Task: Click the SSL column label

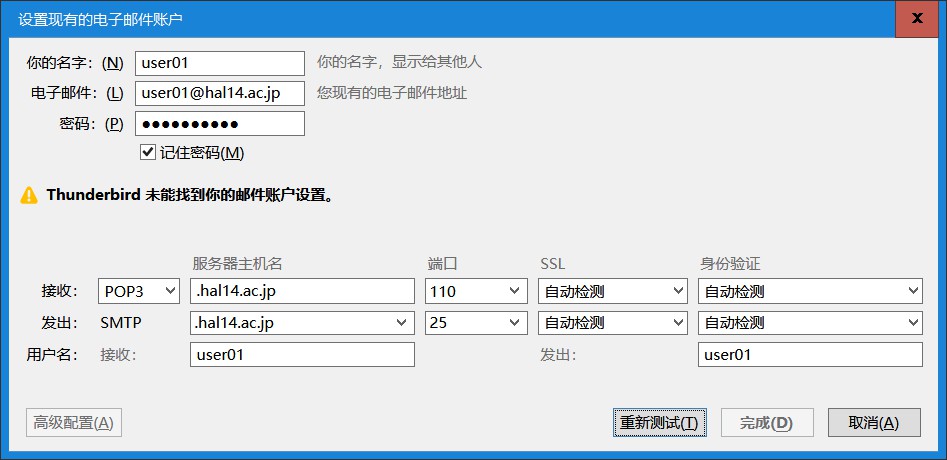Action: [x=552, y=264]
